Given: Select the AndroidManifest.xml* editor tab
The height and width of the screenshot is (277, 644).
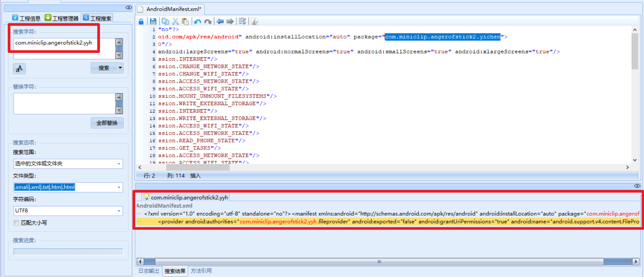Looking at the screenshot, I should (x=170, y=9).
